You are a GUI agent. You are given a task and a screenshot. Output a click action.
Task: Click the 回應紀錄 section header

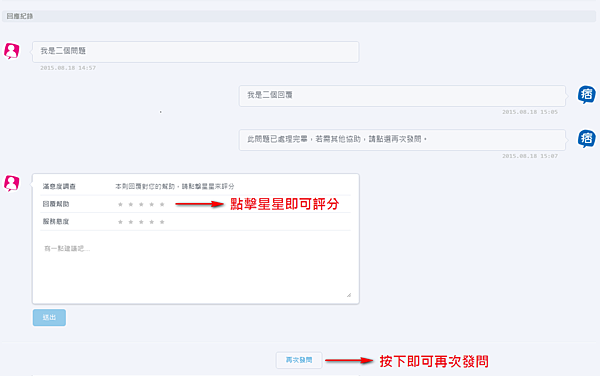(x=299, y=16)
